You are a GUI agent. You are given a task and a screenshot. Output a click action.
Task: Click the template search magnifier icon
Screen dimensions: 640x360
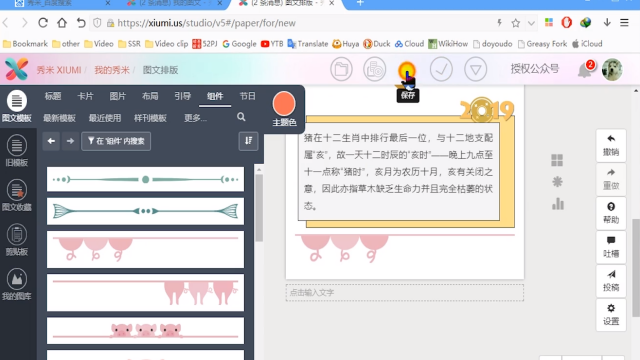(x=241, y=117)
